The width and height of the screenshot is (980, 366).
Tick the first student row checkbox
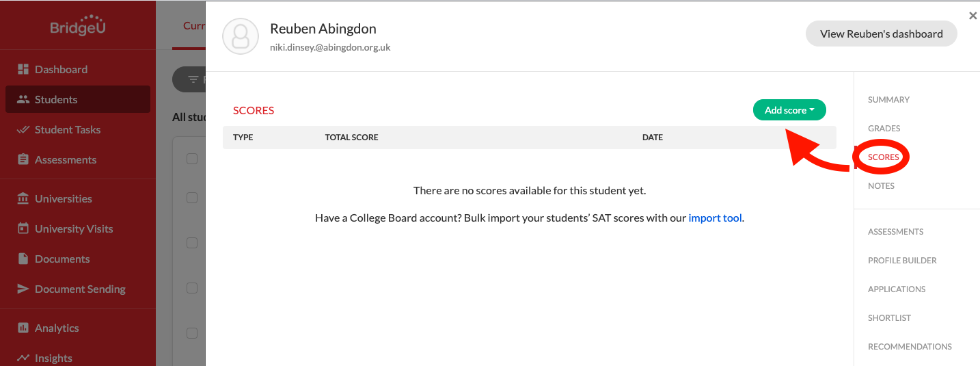pos(192,159)
